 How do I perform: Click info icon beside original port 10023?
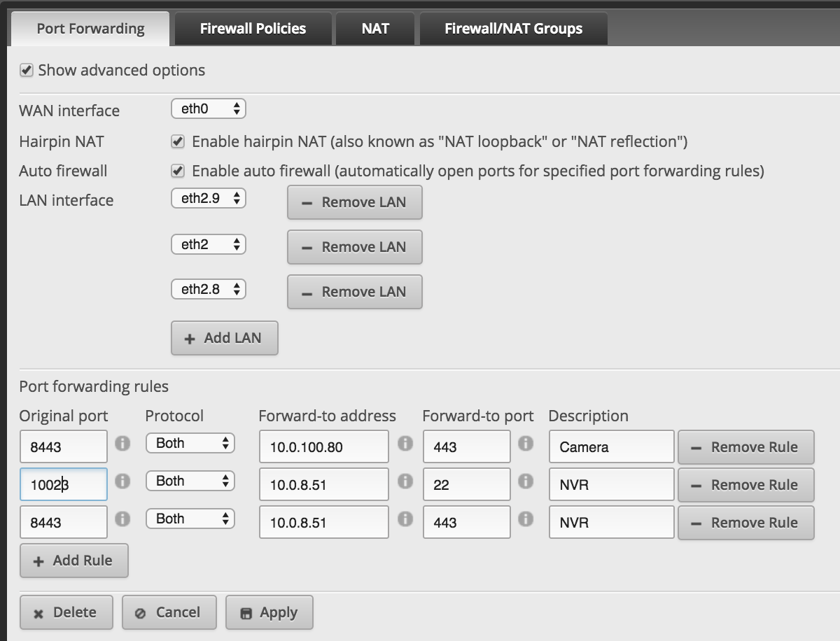(122, 481)
